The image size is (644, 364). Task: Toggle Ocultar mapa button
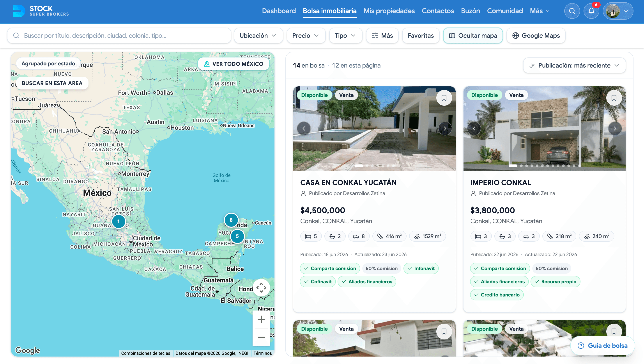tap(473, 36)
